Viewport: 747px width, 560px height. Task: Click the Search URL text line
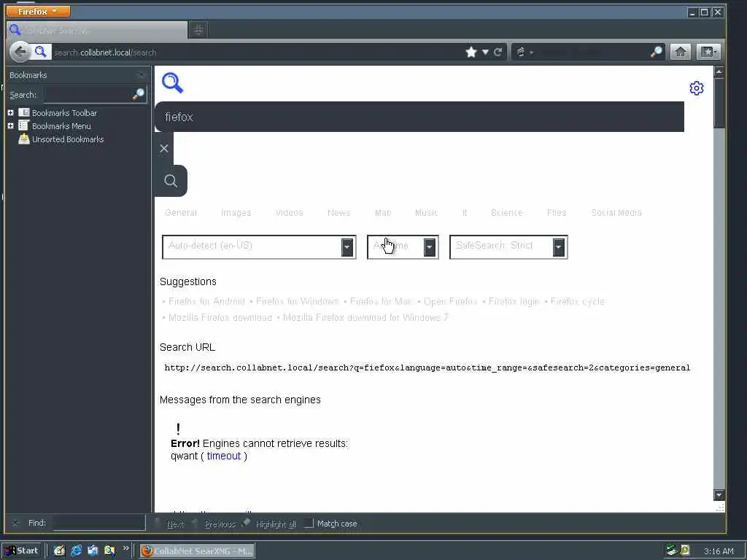pyautogui.click(x=427, y=367)
